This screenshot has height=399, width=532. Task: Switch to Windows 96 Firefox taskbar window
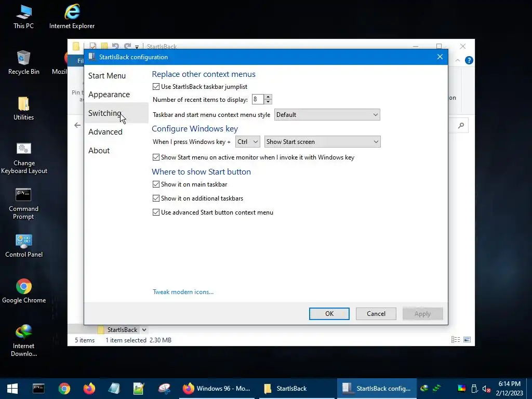(x=217, y=389)
